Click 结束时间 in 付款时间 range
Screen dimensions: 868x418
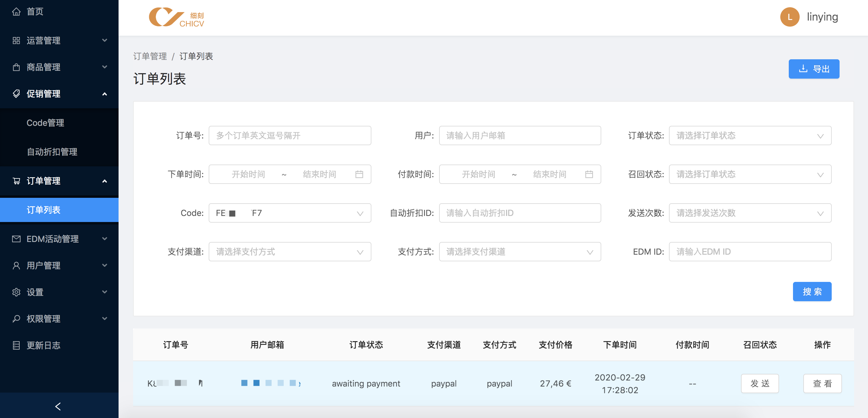(550, 174)
